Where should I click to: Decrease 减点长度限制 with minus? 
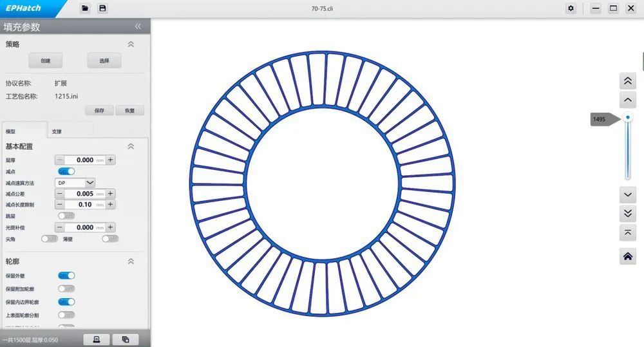(x=60, y=204)
